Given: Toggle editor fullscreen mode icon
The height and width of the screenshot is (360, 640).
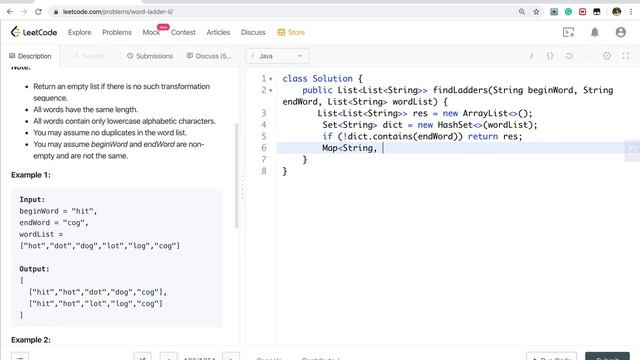Looking at the screenshot, I should coord(626,56).
